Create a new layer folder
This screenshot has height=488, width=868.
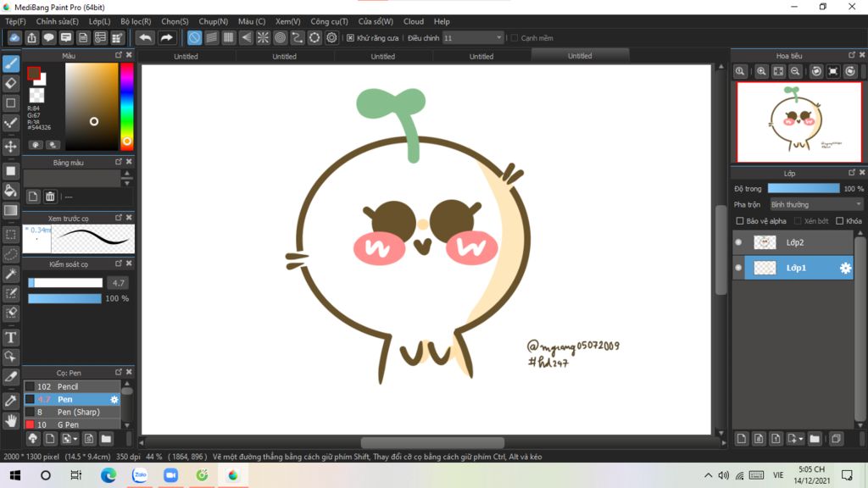tap(815, 439)
